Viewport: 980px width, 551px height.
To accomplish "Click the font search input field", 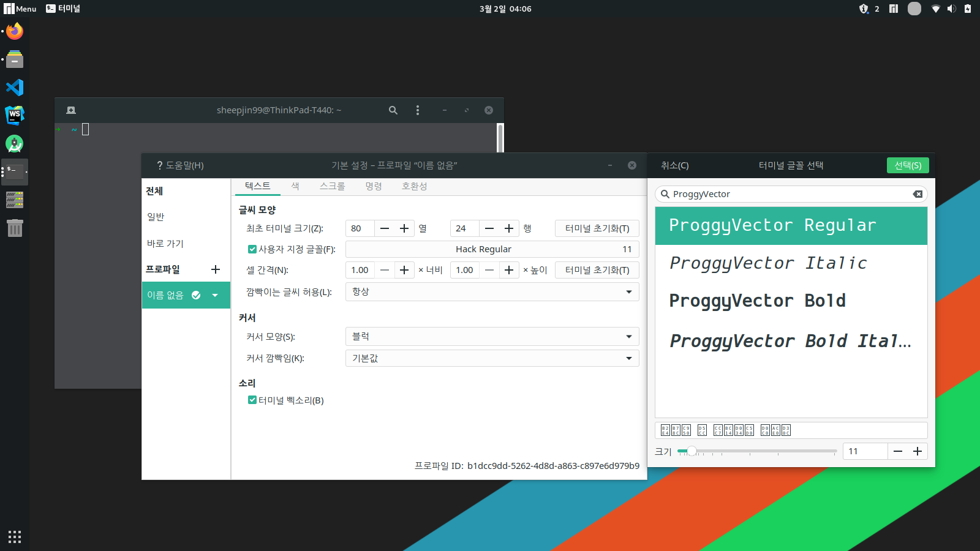I will click(791, 194).
